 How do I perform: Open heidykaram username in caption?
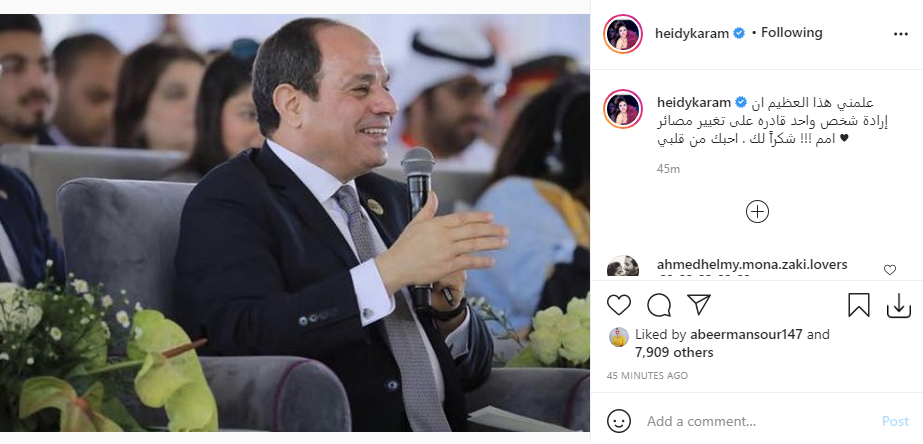[x=694, y=103]
